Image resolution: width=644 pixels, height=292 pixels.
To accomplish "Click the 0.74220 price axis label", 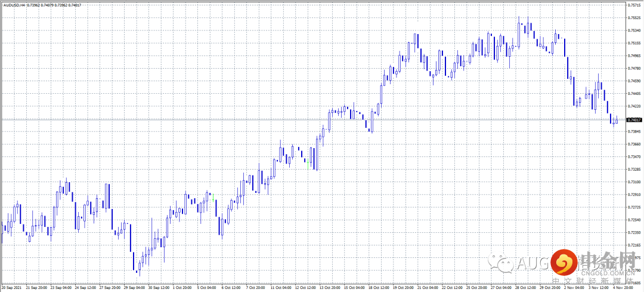I will [635, 106].
